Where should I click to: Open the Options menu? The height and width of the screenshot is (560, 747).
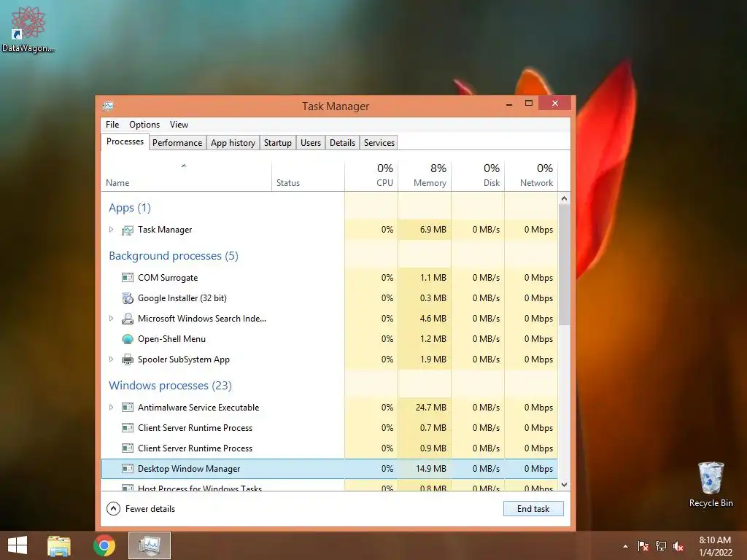pyautogui.click(x=144, y=125)
